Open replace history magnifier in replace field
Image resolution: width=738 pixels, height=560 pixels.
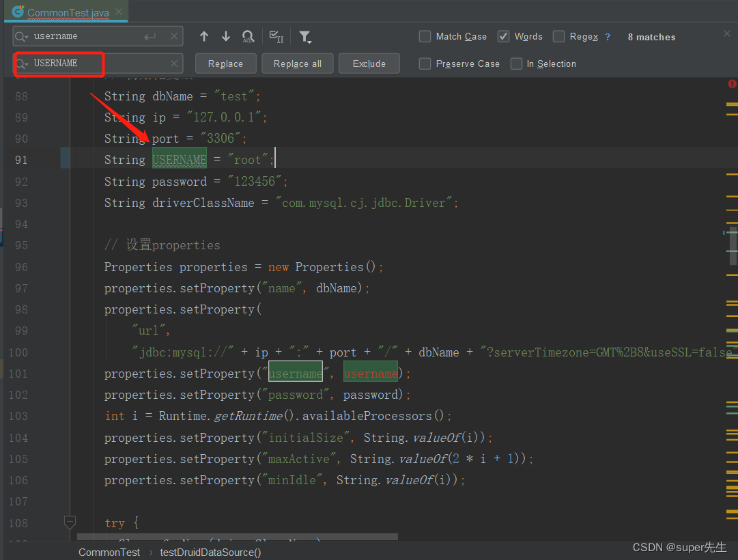pyautogui.click(x=21, y=64)
